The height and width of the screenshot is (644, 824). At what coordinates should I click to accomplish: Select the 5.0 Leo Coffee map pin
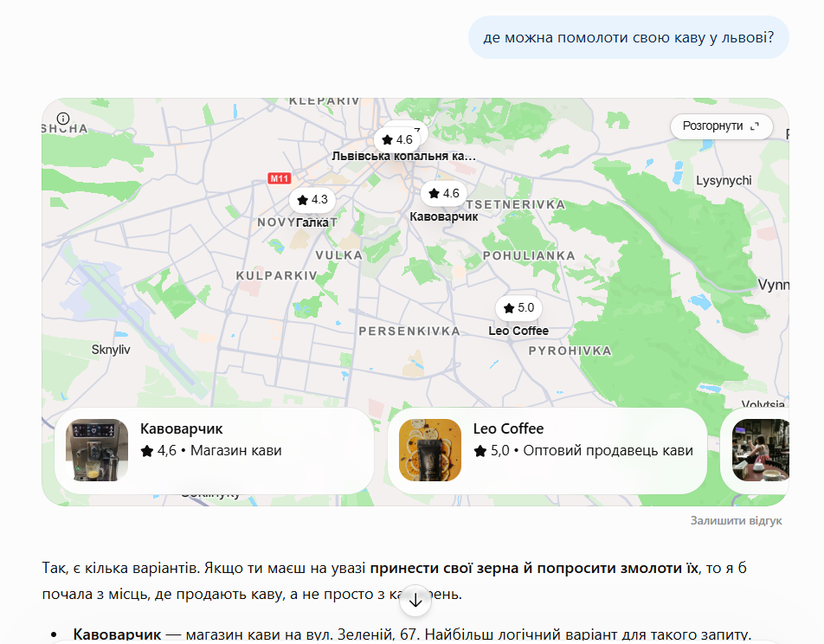click(x=518, y=308)
